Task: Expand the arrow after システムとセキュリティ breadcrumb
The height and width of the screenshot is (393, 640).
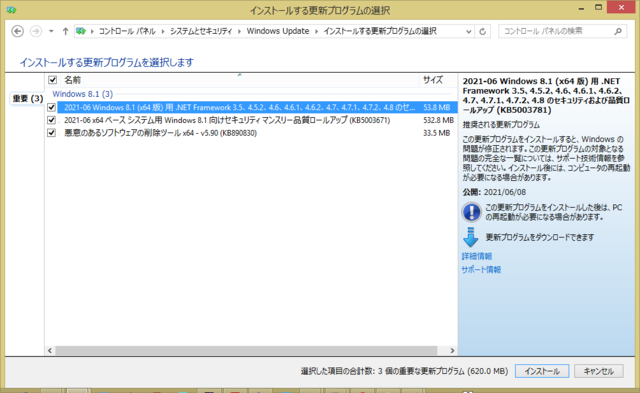Action: (239, 31)
